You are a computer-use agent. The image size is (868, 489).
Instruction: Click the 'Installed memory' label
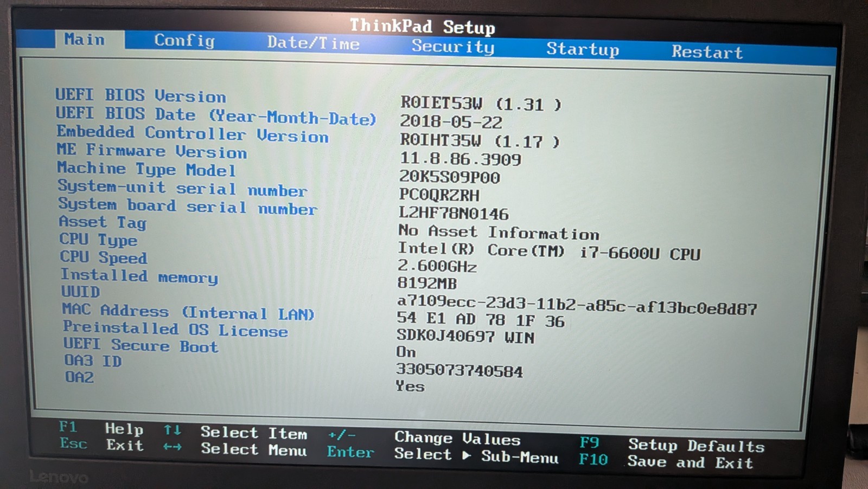coord(139,276)
